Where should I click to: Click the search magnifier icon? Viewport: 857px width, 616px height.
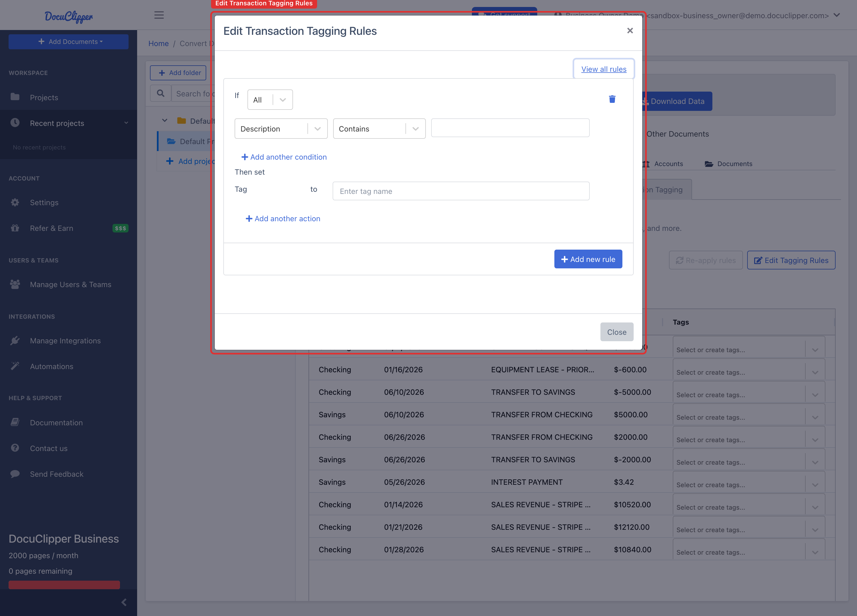coord(161,93)
